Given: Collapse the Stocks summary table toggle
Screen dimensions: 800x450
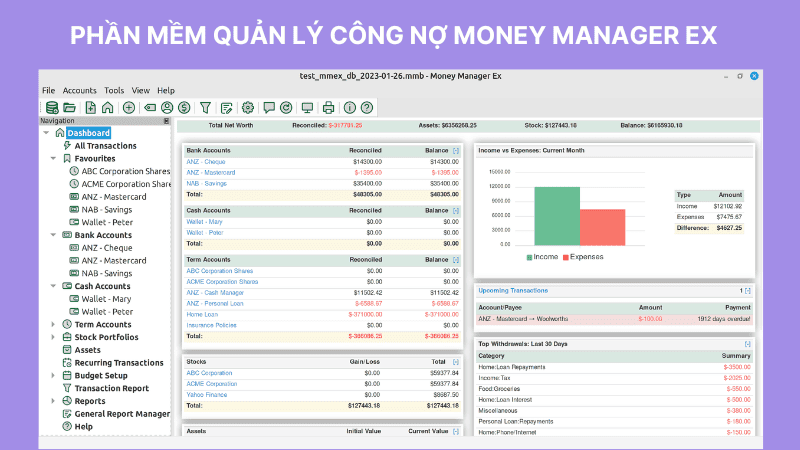Looking at the screenshot, I should coord(456,362).
